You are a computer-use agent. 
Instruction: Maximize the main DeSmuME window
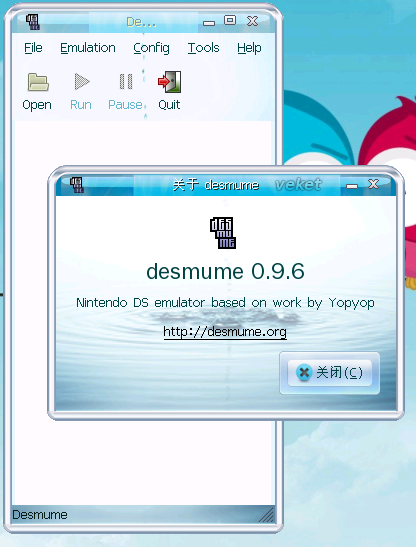click(230, 20)
